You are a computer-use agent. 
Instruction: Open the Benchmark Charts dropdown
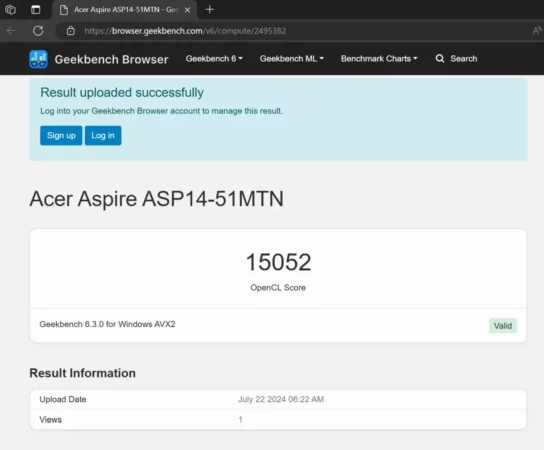(379, 59)
